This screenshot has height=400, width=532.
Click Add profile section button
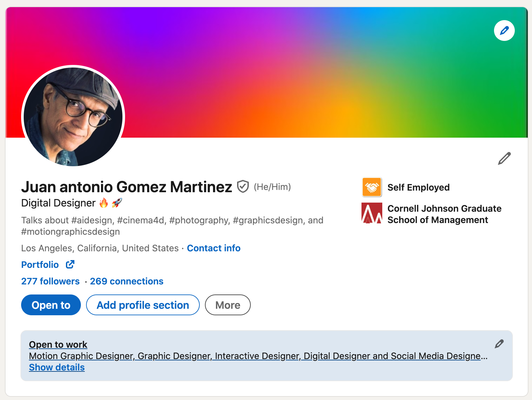click(x=143, y=305)
